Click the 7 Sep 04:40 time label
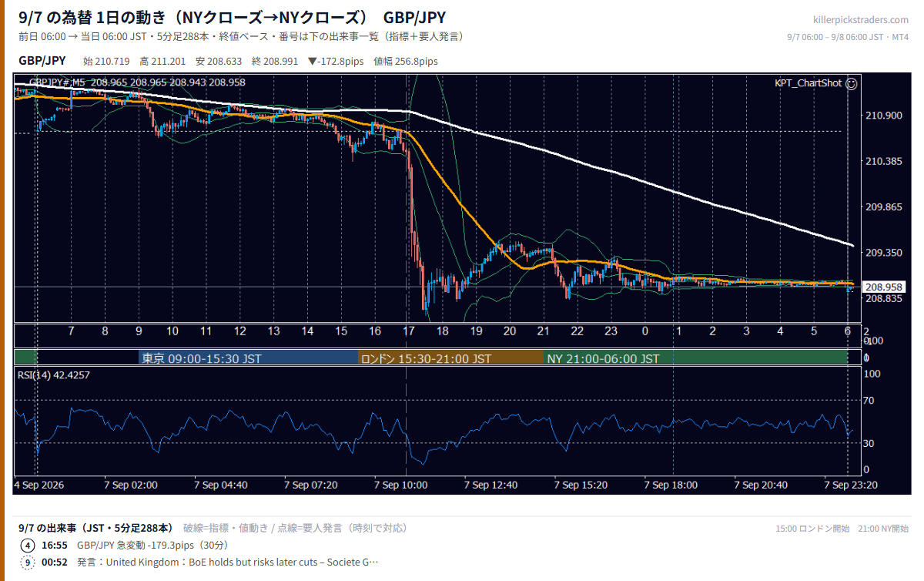Image resolution: width=924 pixels, height=581 pixels. click(221, 485)
